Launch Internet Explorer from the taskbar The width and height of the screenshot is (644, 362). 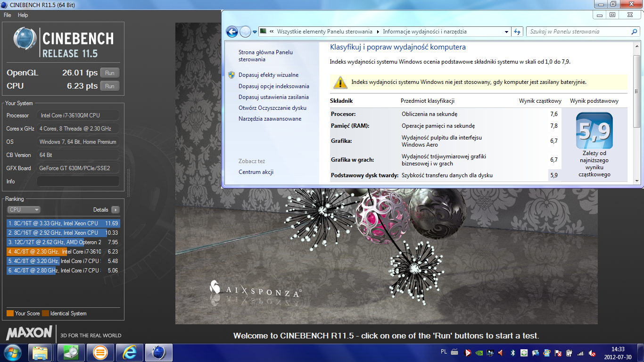coord(129,353)
